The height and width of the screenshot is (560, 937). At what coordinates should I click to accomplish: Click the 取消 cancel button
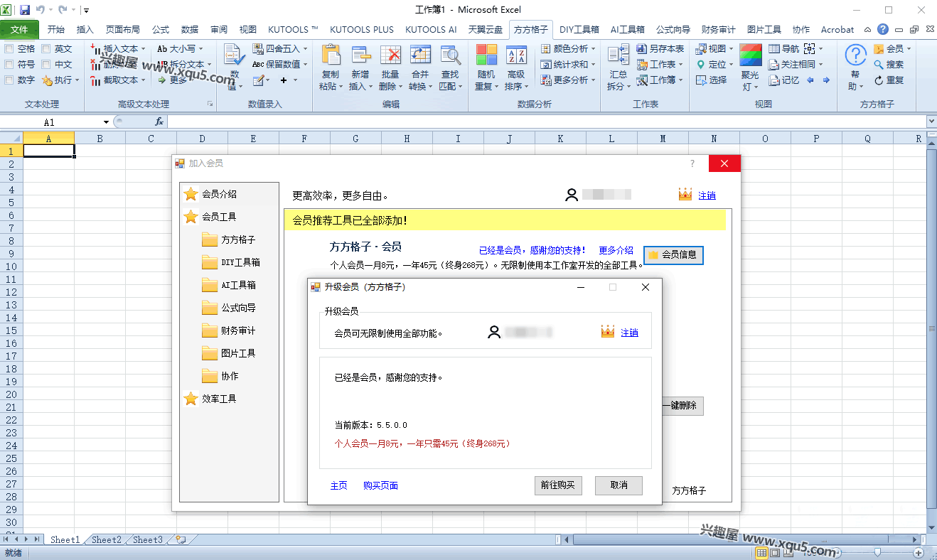(x=619, y=485)
